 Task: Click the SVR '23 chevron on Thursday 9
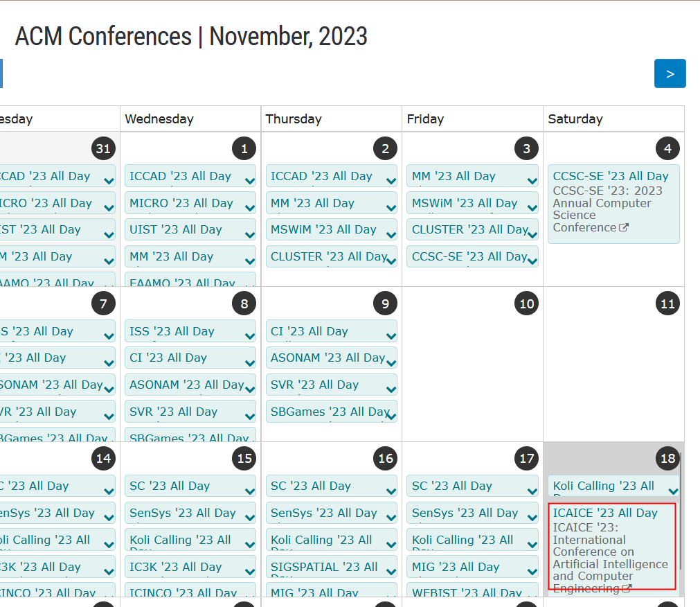[x=391, y=389]
